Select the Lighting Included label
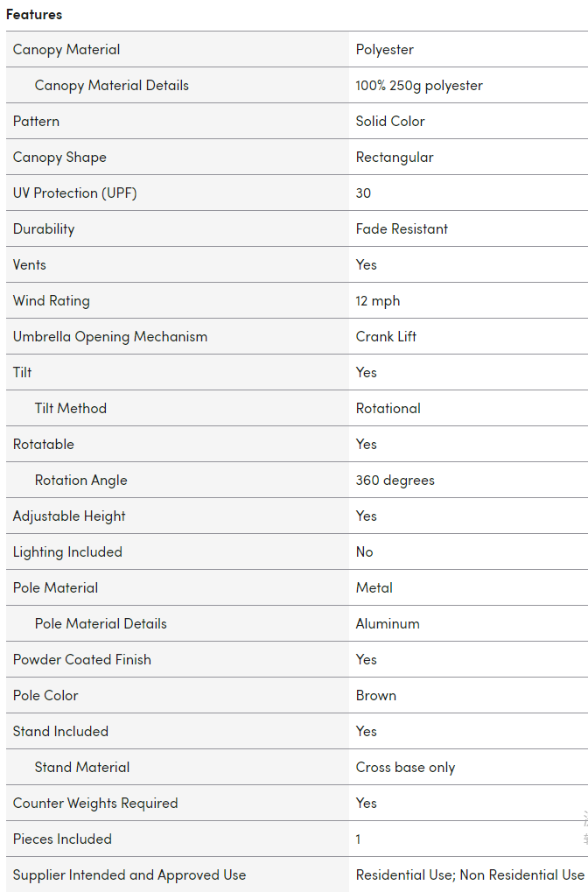This screenshot has height=892, width=588. tap(67, 552)
